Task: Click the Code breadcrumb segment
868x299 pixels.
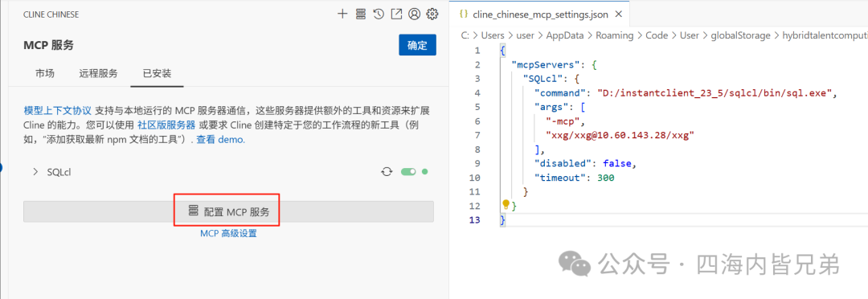Action: pos(657,35)
